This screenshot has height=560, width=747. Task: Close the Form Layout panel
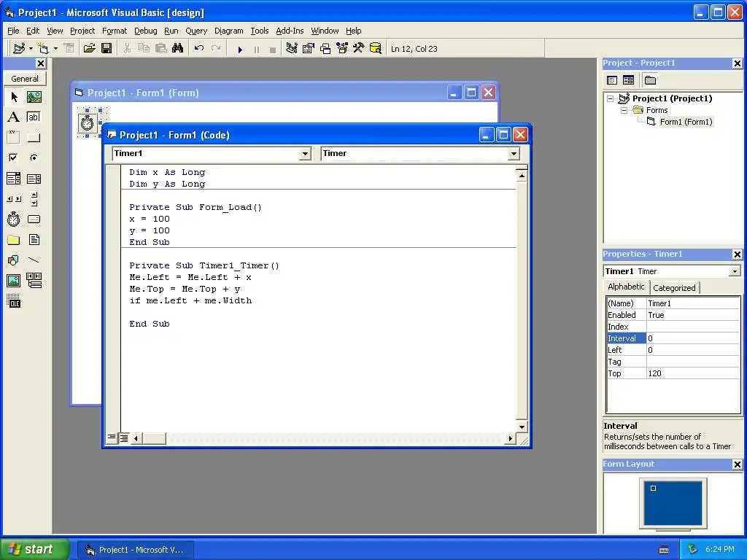(737, 464)
